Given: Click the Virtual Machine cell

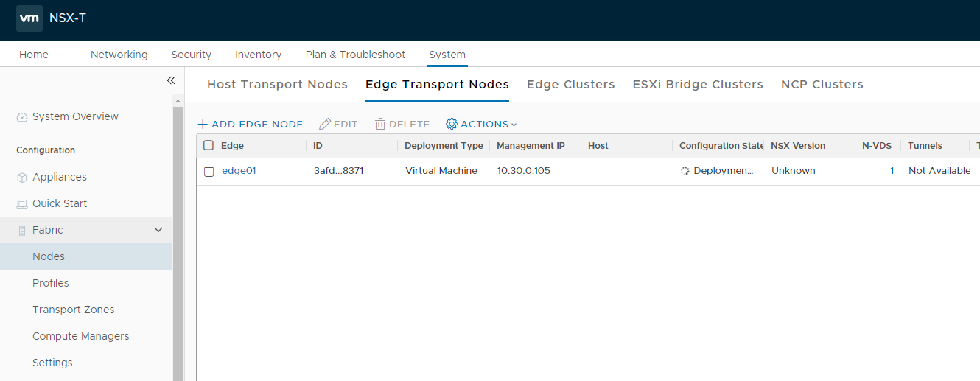Looking at the screenshot, I should (441, 171).
